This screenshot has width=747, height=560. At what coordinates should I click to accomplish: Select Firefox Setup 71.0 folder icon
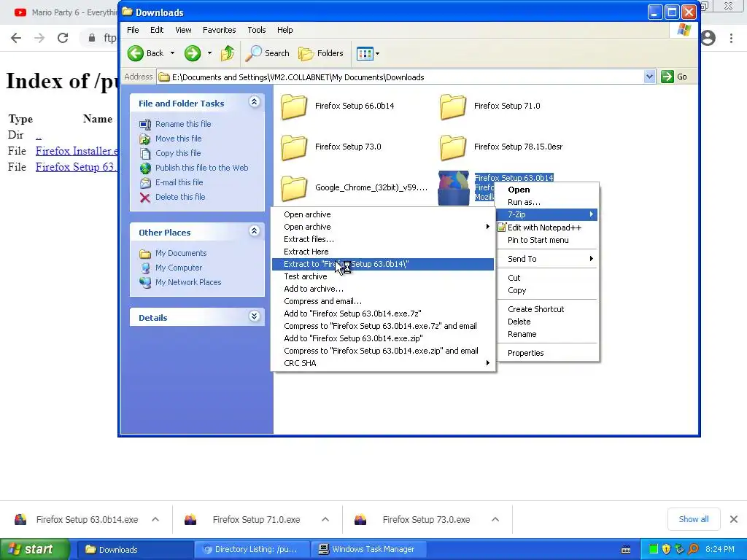(x=452, y=106)
